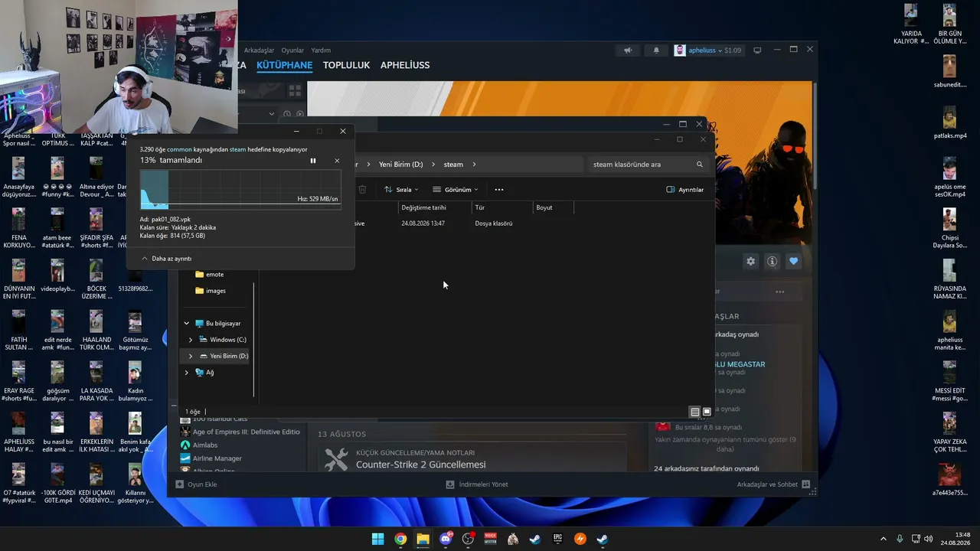Show hidden system tray icons chevron
The image size is (980, 551).
pyautogui.click(x=884, y=539)
